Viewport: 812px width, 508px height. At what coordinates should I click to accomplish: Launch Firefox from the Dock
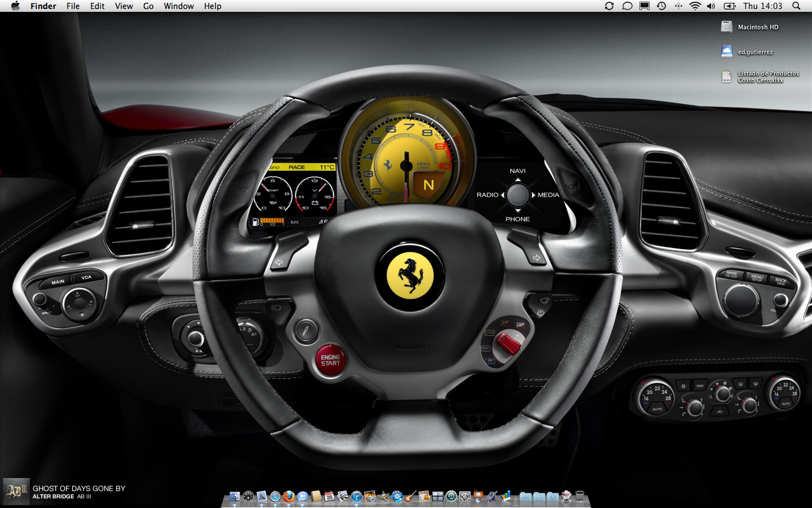point(289,496)
